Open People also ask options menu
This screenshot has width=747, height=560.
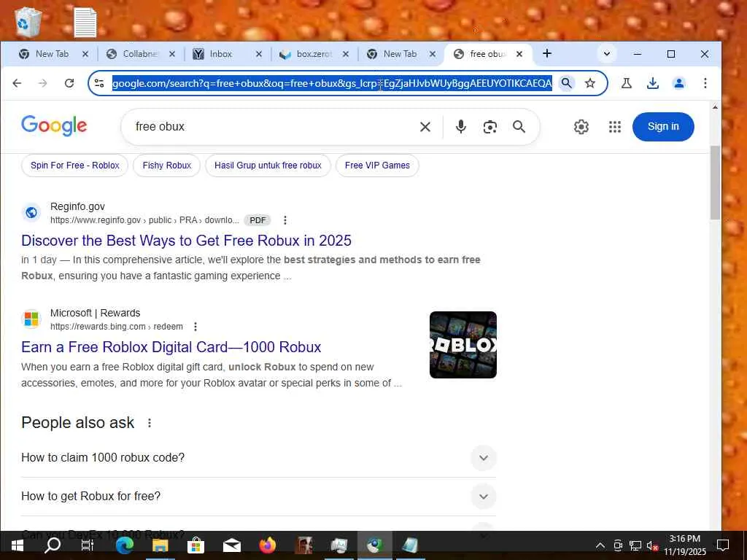coord(149,423)
